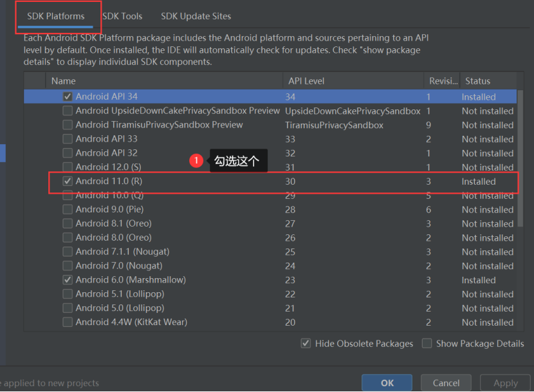Viewport: 534px width, 392px height.
Task: Click Installed status of Android 6.0
Action: click(479, 280)
